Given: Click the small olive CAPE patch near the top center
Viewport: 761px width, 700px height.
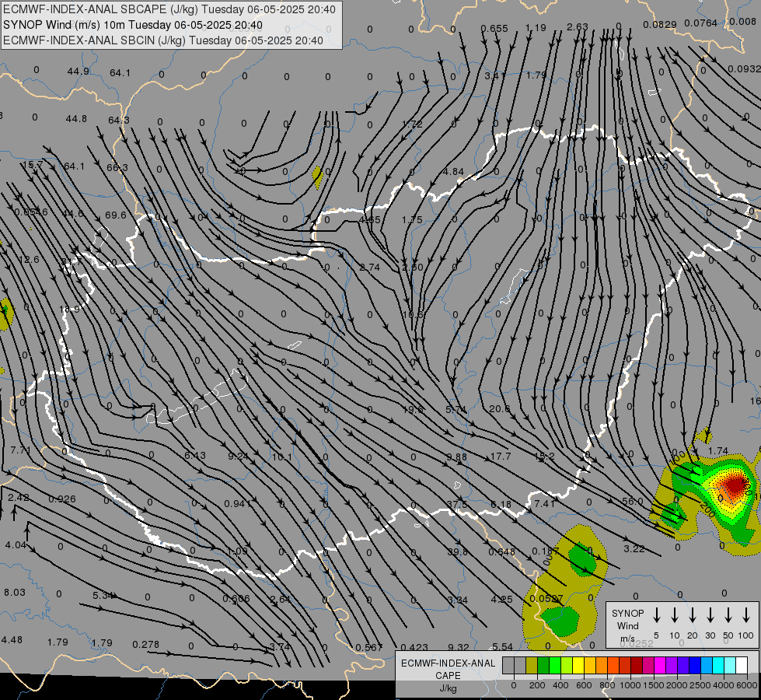Looking at the screenshot, I should point(317,177).
